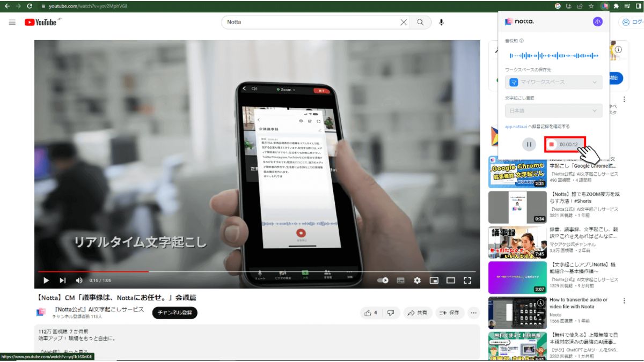Open Google Chrome 文字起こし video thumbnail
The height and width of the screenshot is (362, 644).
516,172
